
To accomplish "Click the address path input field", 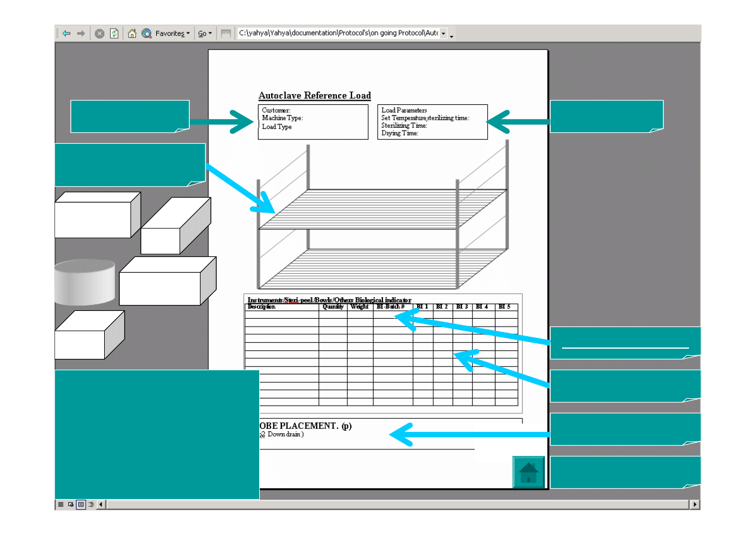I will (338, 34).
